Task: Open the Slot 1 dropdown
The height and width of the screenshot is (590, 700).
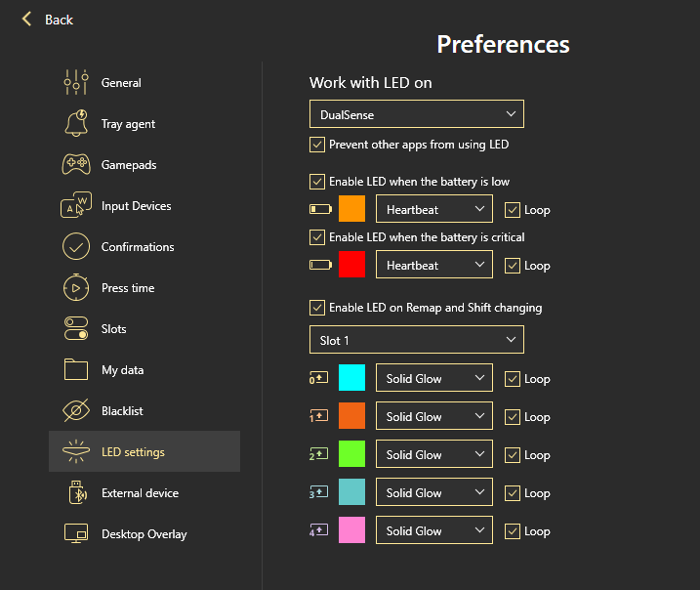Action: 417,340
